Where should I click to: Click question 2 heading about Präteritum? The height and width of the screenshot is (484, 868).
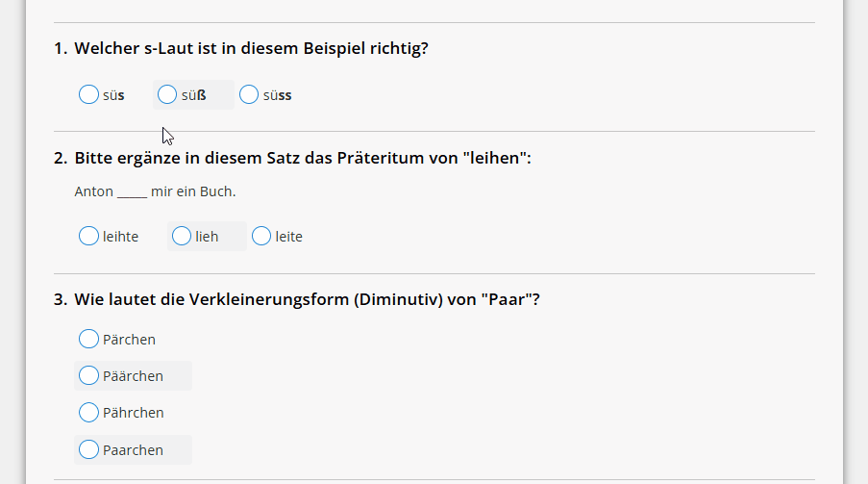[x=292, y=158]
